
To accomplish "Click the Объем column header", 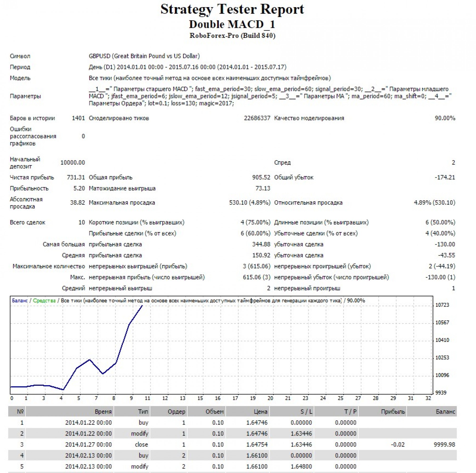I will click(215, 412).
